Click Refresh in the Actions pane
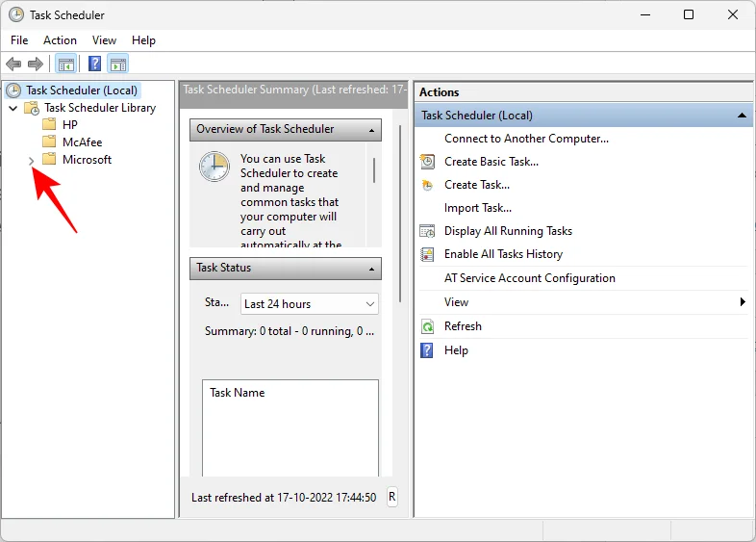The width and height of the screenshot is (756, 542). click(x=463, y=326)
